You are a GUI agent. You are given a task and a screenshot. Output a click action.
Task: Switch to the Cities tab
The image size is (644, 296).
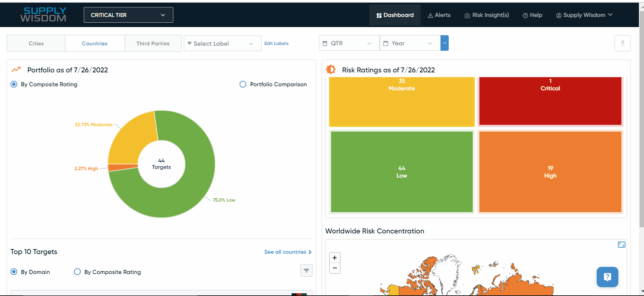coord(36,43)
